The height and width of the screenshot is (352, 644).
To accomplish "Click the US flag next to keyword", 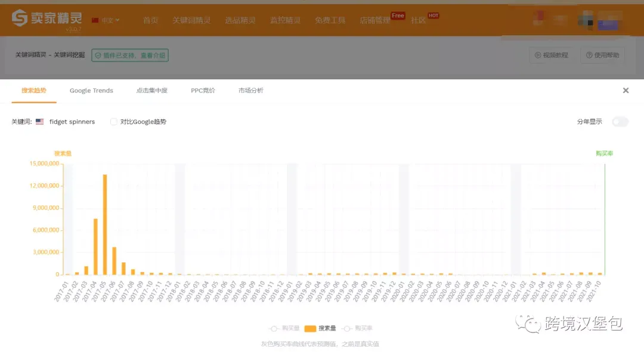I will pos(39,122).
